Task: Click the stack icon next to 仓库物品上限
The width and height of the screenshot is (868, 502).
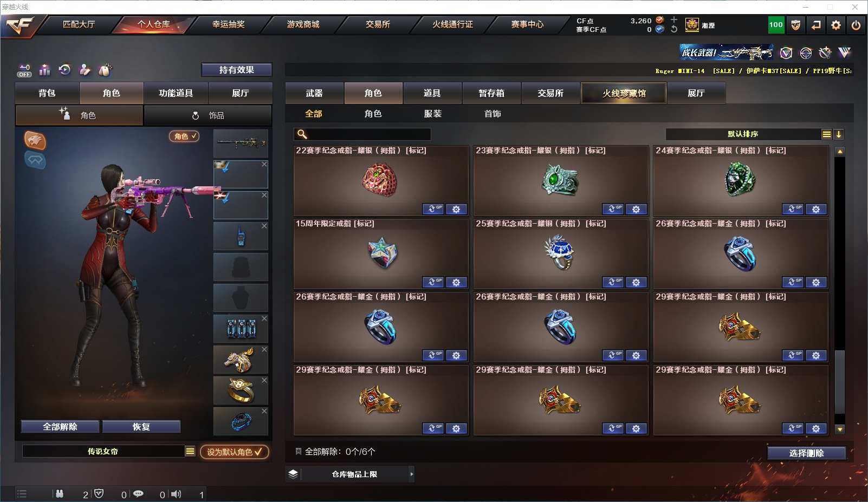Action: (293, 474)
